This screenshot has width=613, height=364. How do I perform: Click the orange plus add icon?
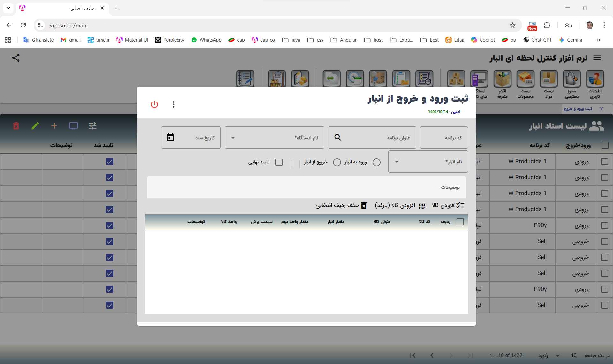54,126
